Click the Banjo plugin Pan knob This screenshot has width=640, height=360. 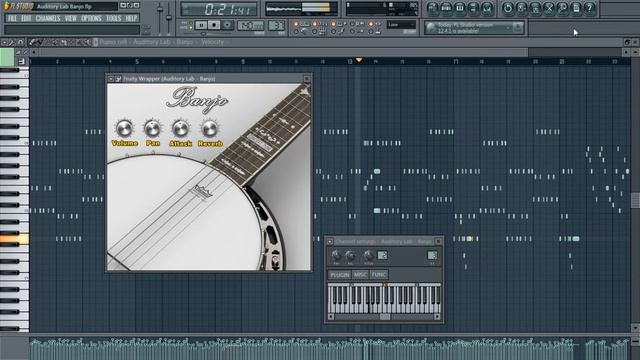click(153, 129)
